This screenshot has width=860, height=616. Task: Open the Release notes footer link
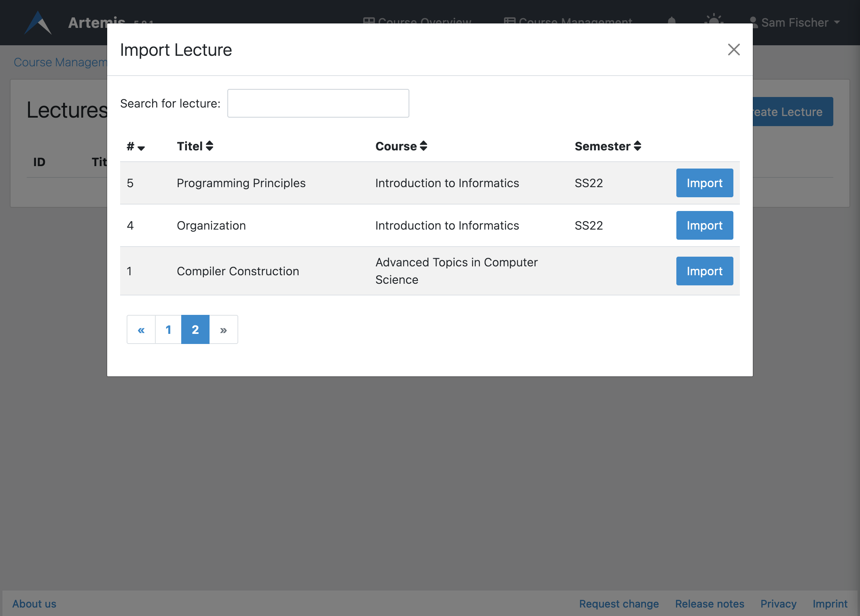coord(709,604)
